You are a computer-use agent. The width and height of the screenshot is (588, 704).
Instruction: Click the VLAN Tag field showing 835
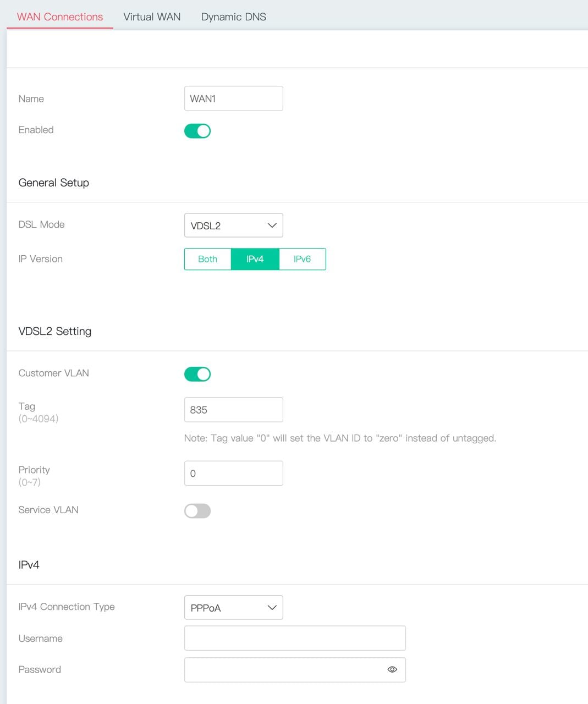click(x=234, y=410)
